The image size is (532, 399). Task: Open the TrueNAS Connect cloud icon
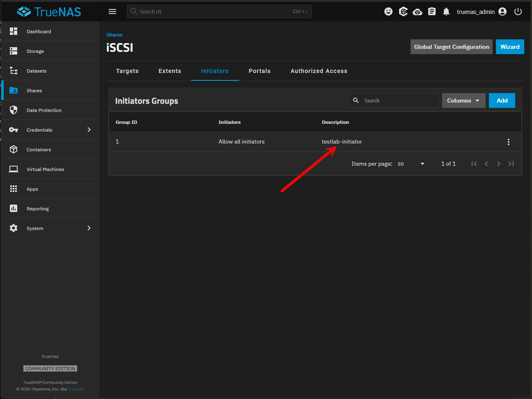418,11
